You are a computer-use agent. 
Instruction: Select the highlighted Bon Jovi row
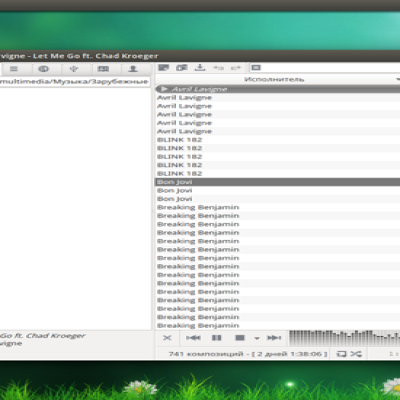tap(278, 182)
